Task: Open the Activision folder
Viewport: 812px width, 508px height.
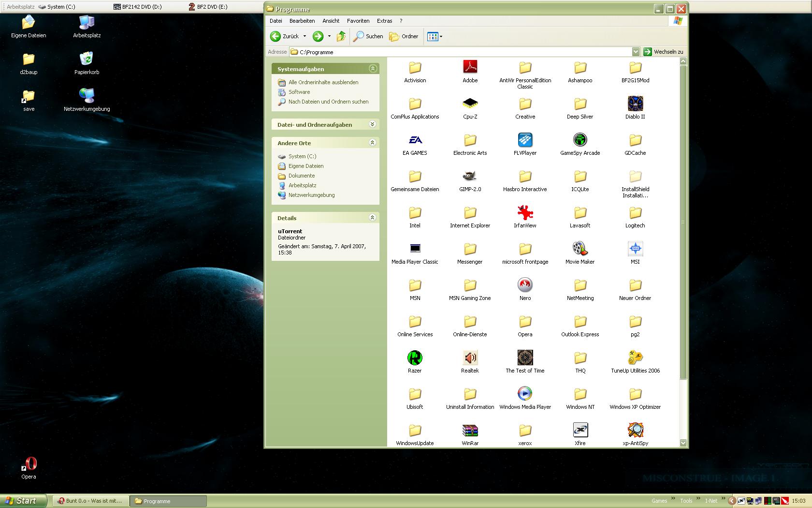Action: tap(415, 72)
